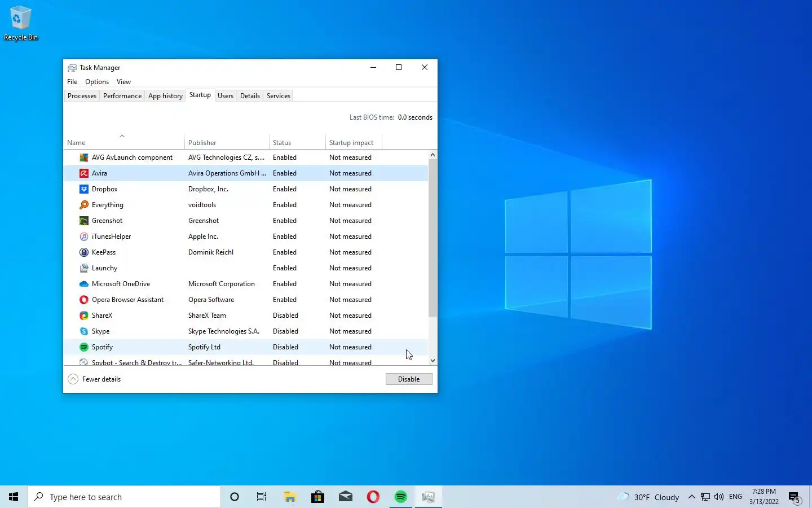
Task: Collapse Task Manager with Fewer details
Action: click(x=94, y=379)
